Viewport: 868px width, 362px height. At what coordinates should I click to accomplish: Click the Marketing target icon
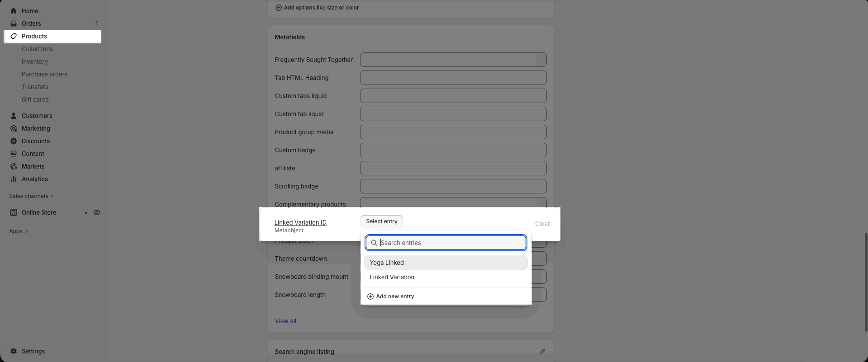click(x=14, y=128)
